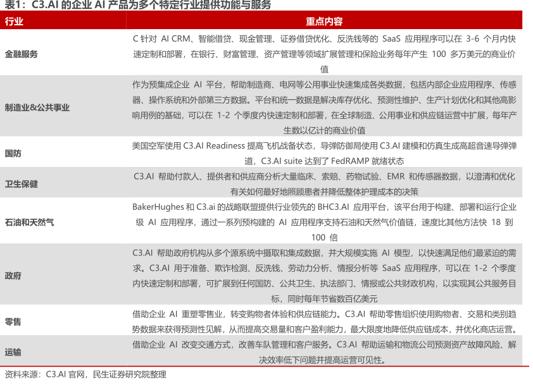Click the 作为预集成企业 AI 平台 description text
Viewport: 533px width, 392px height.
point(324,107)
